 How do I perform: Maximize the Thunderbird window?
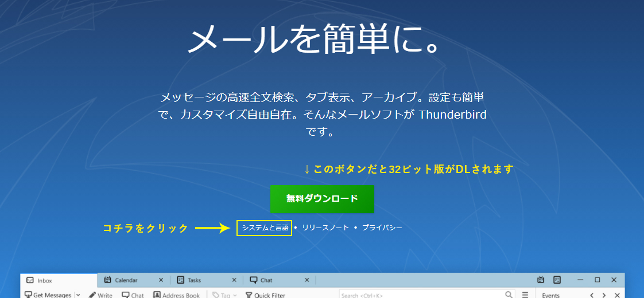597,280
